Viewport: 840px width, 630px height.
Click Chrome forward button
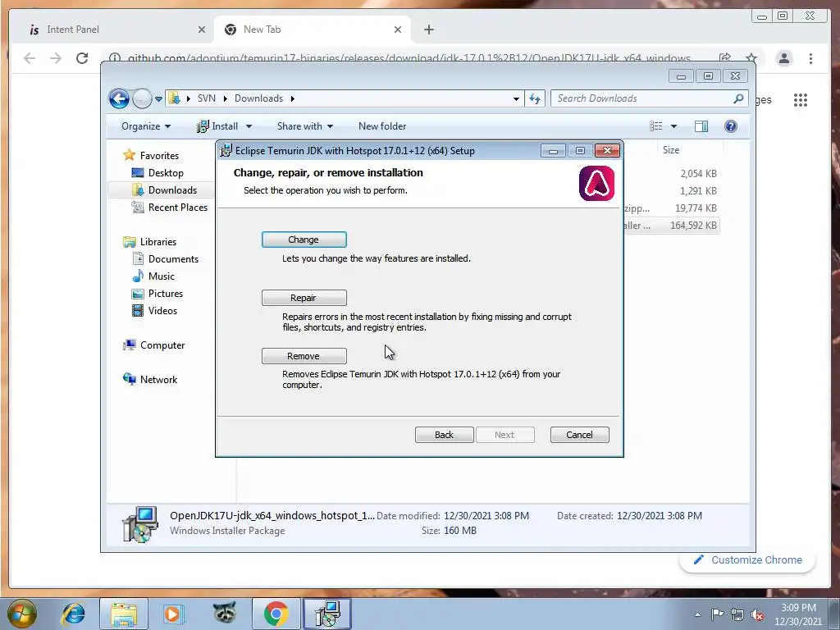pyautogui.click(x=56, y=58)
